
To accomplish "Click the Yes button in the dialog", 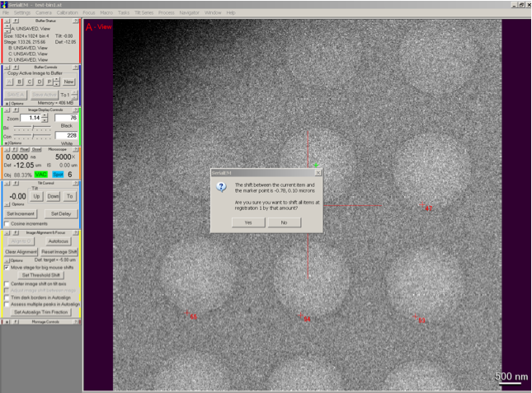I will pos(248,222).
